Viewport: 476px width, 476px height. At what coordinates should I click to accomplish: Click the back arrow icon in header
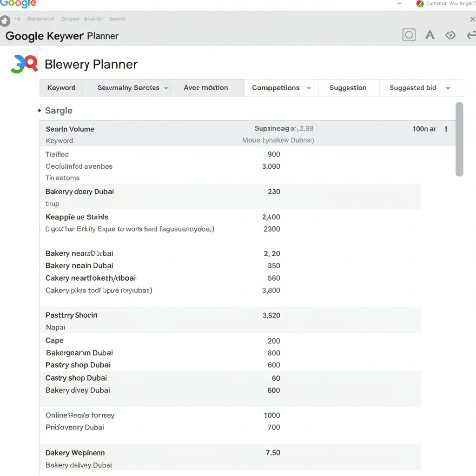pos(471,35)
